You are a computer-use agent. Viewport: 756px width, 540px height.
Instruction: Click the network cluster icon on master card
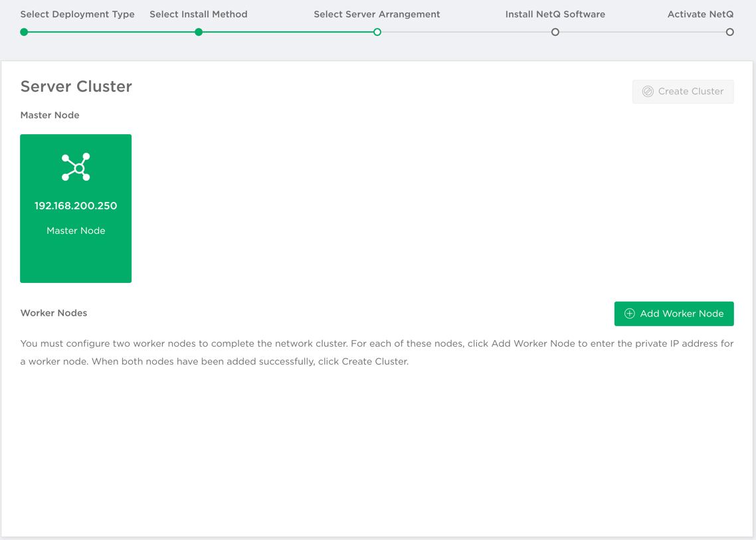(x=76, y=167)
